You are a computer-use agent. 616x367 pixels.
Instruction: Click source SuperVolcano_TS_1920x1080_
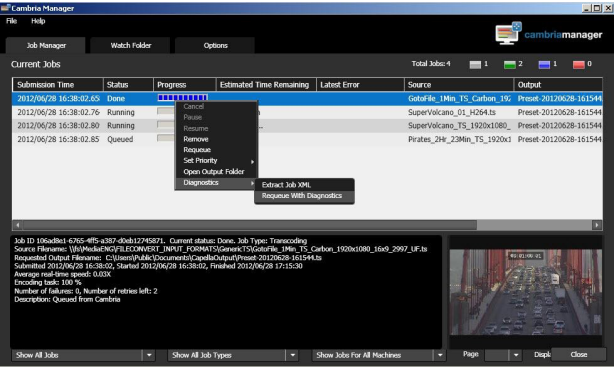pyautogui.click(x=459, y=126)
